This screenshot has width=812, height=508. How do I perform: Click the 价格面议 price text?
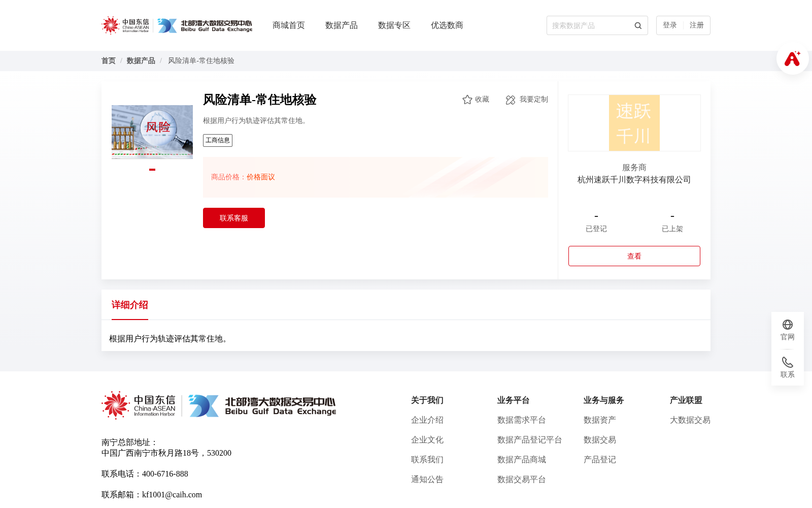pyautogui.click(x=261, y=177)
